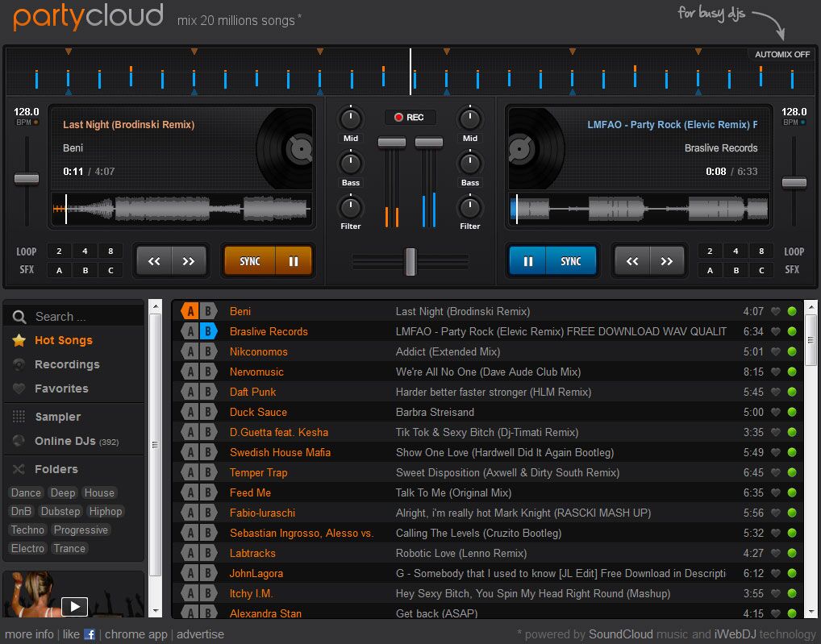
Task: Rewind the left deck track
Action: click(x=154, y=261)
